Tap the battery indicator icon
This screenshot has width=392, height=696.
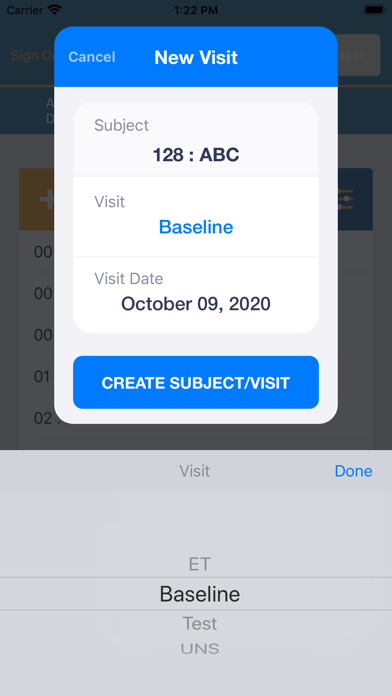pos(374,10)
